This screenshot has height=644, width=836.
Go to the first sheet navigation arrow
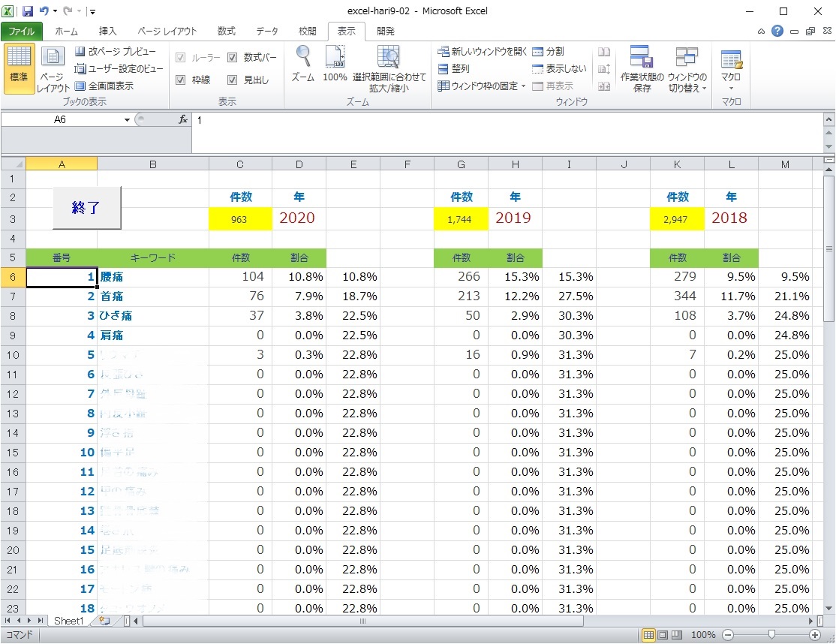point(8,621)
